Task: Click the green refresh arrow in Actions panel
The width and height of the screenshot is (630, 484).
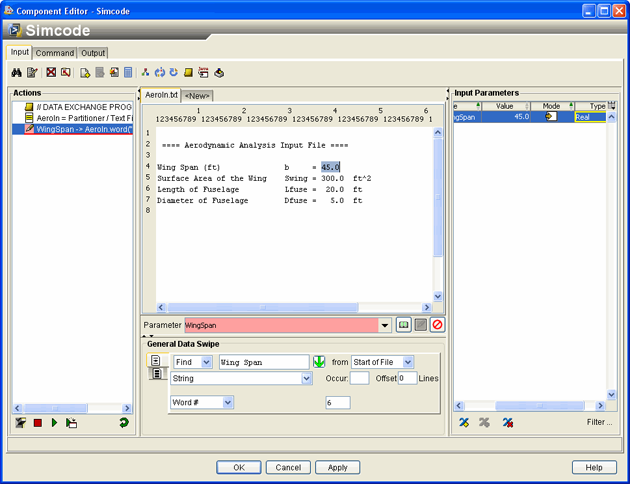Action: pos(123,423)
